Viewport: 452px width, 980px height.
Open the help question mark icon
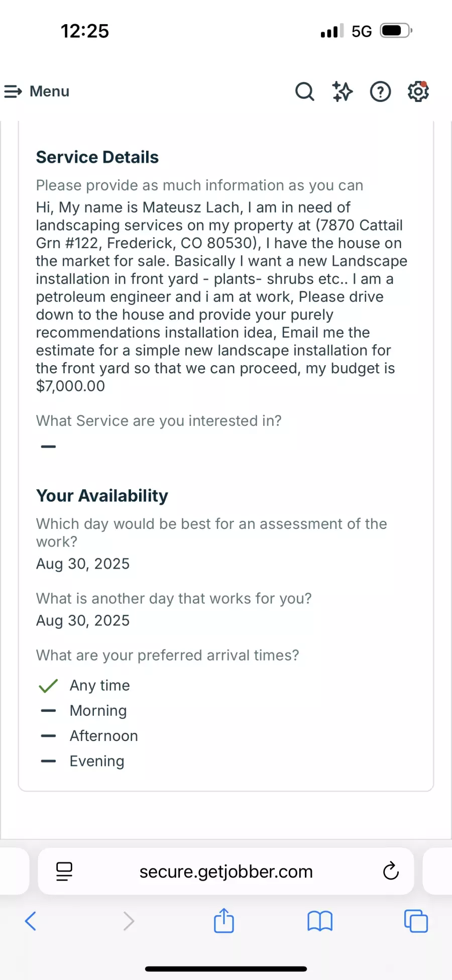(380, 92)
